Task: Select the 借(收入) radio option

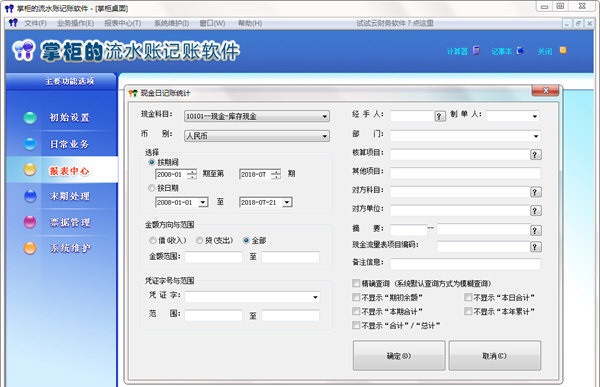Action: pyautogui.click(x=153, y=240)
